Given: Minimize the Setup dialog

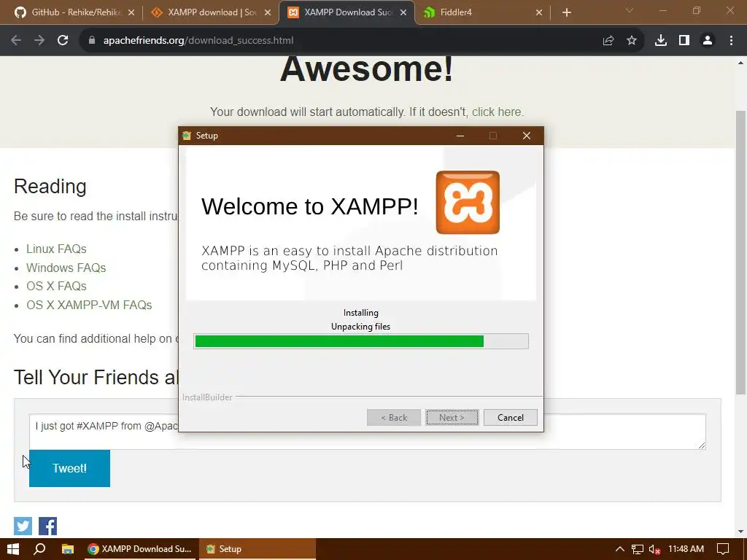Looking at the screenshot, I should click(460, 136).
